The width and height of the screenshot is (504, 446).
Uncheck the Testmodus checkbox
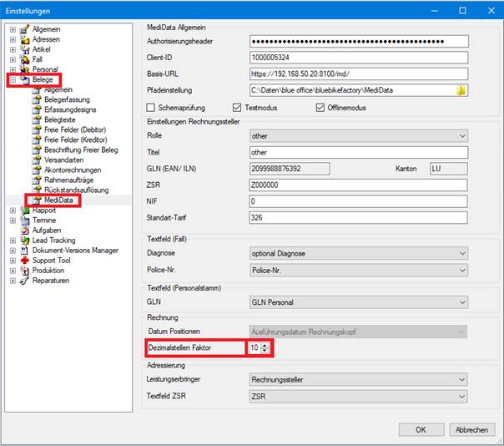click(237, 108)
